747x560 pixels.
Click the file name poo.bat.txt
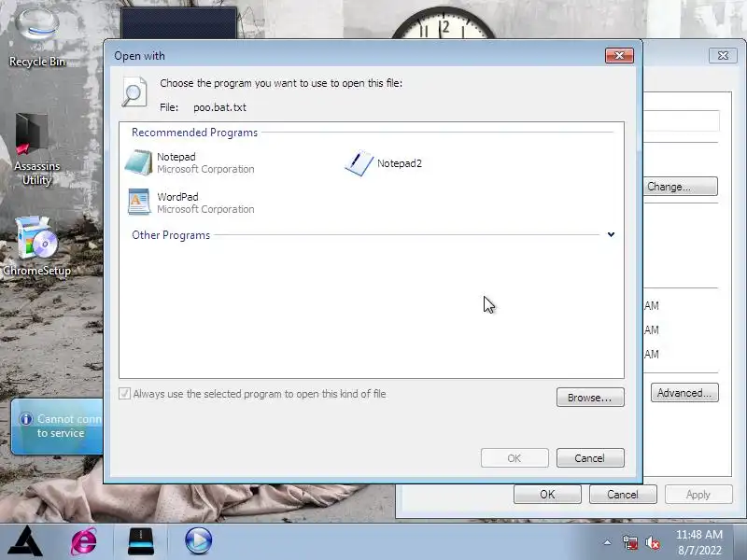219,107
